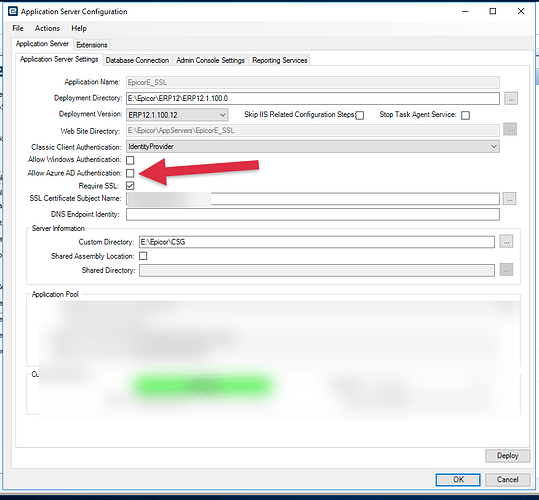
Task: Toggle Allow Windows Authentication checkbox
Action: 130,160
